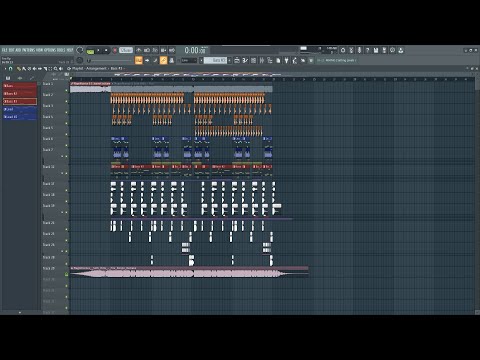The image size is (480, 360).
Task: Click the browser view button right of the highlighted one
Action: 172,60
